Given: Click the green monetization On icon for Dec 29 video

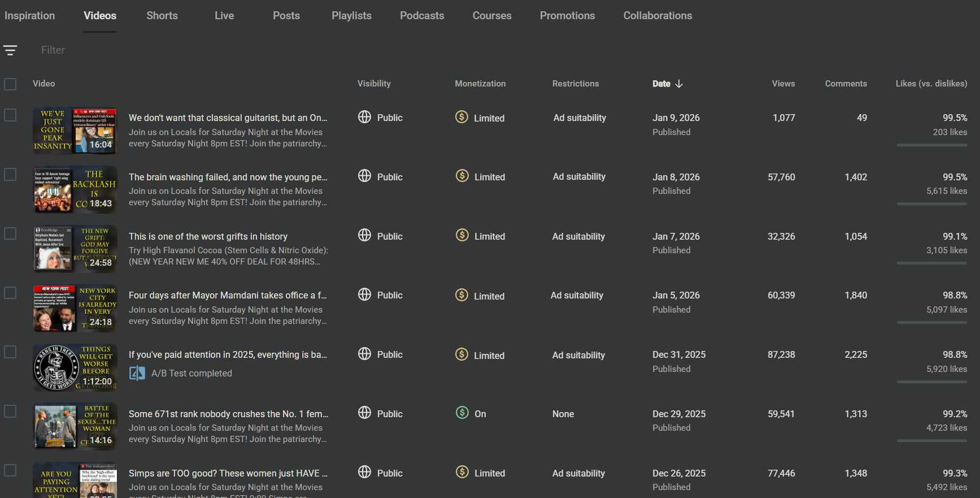Looking at the screenshot, I should click(x=462, y=413).
